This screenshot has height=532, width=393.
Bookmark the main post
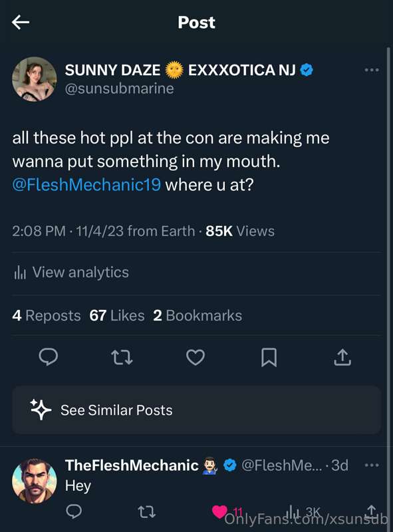click(269, 358)
